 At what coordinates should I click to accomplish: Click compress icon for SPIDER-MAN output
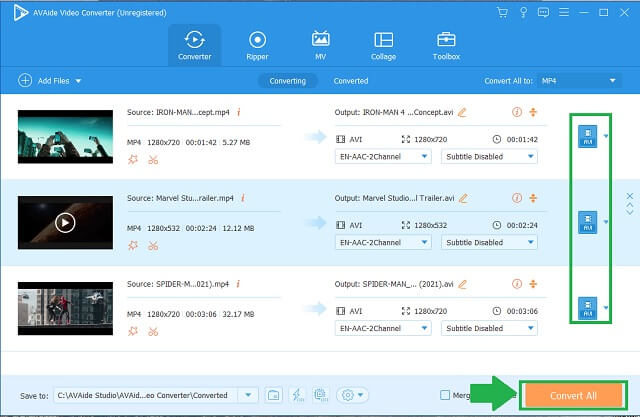point(533,284)
